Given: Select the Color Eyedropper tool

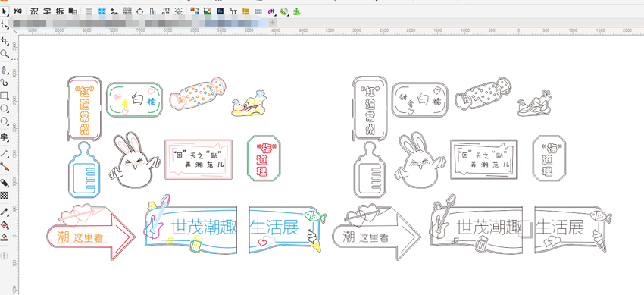Looking at the screenshot, I should coord(4,212).
